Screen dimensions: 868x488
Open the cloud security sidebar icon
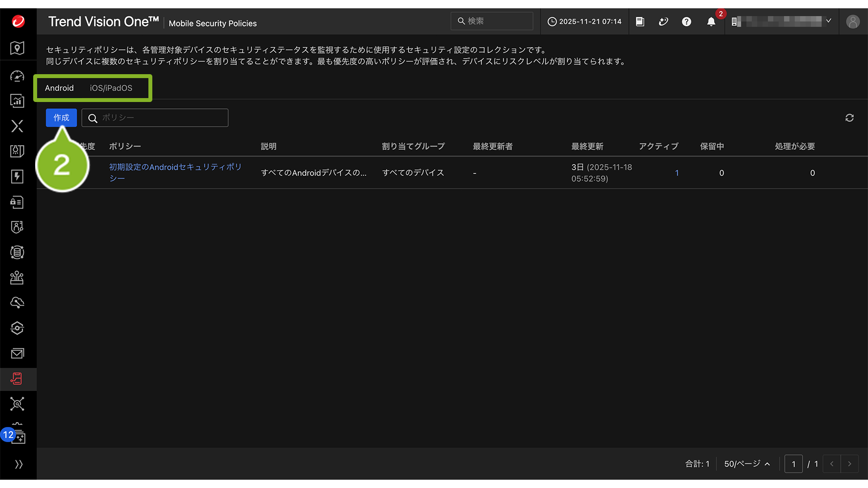tap(17, 303)
